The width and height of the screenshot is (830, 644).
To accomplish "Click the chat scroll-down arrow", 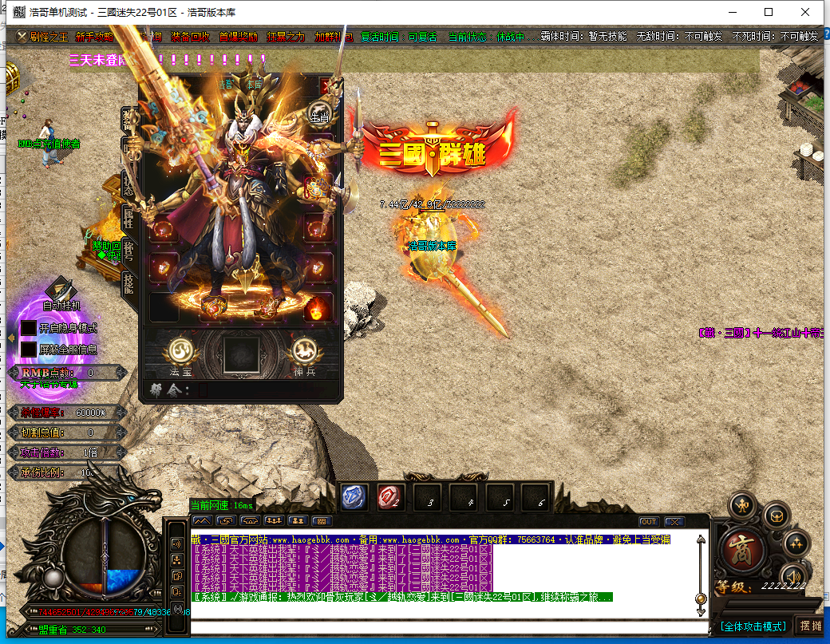I will 701,612.
